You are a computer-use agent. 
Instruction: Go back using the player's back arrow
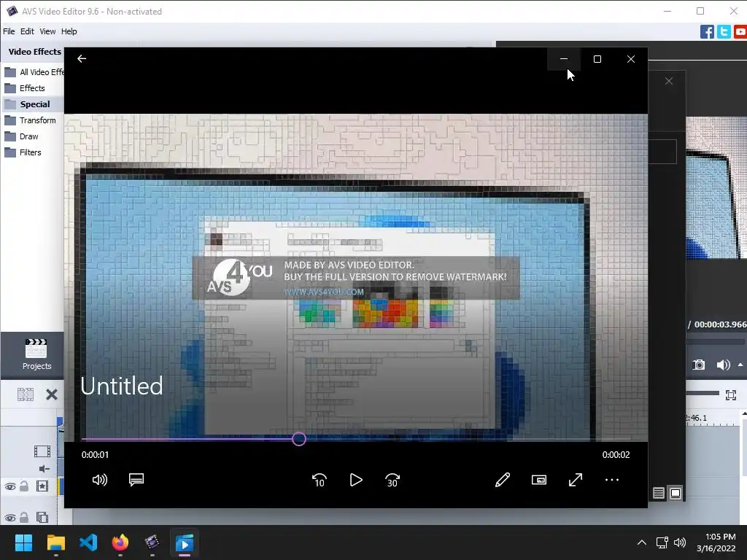(x=82, y=58)
